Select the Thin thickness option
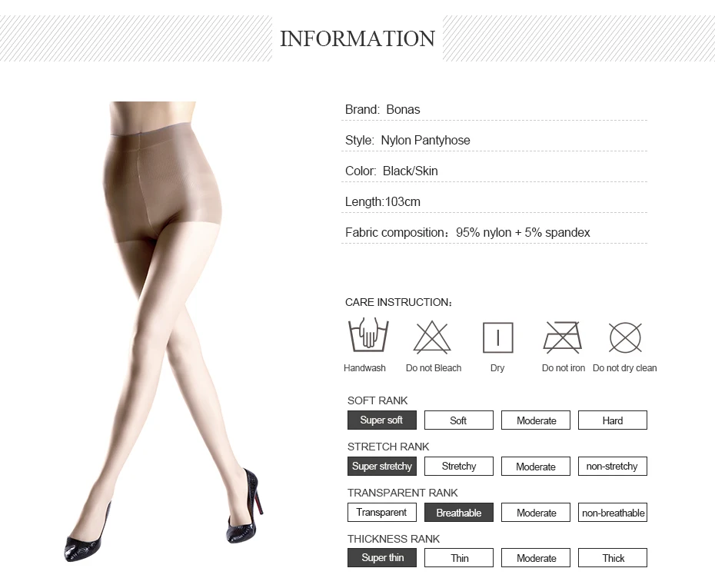 [x=459, y=558]
